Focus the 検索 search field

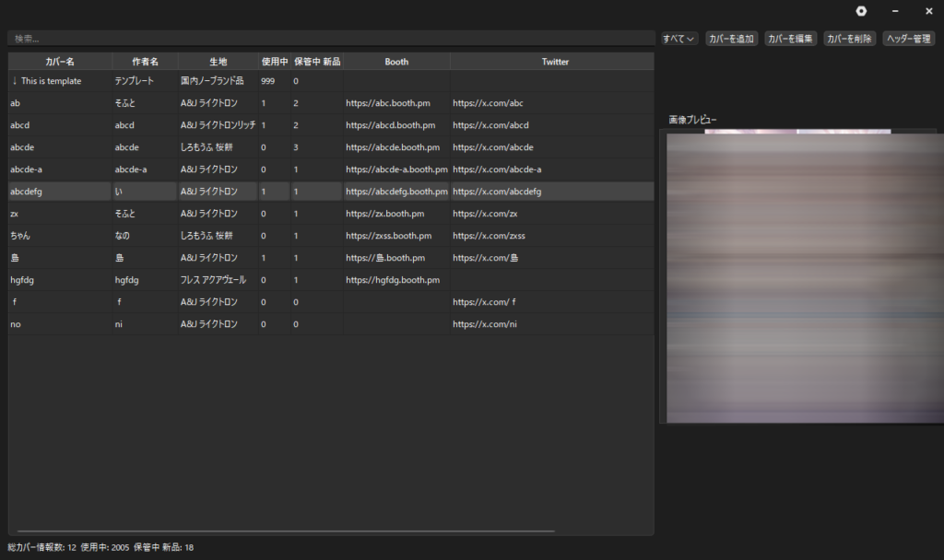pyautogui.click(x=330, y=39)
